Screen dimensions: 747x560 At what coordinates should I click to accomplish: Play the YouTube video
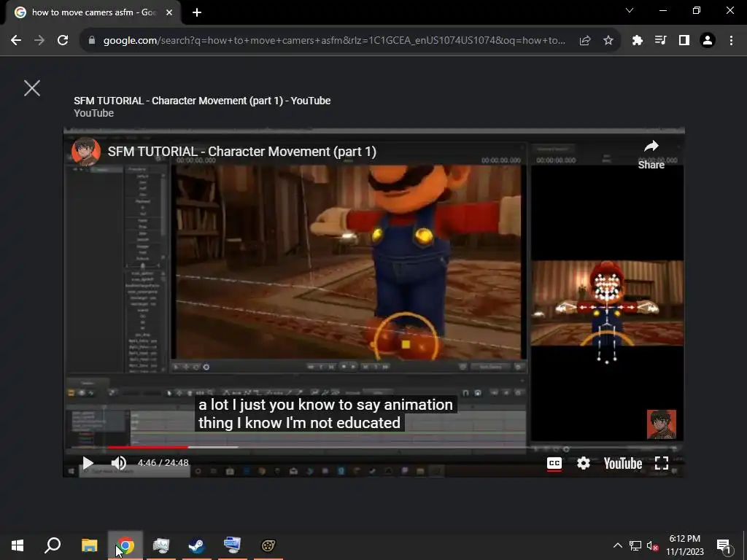click(88, 463)
